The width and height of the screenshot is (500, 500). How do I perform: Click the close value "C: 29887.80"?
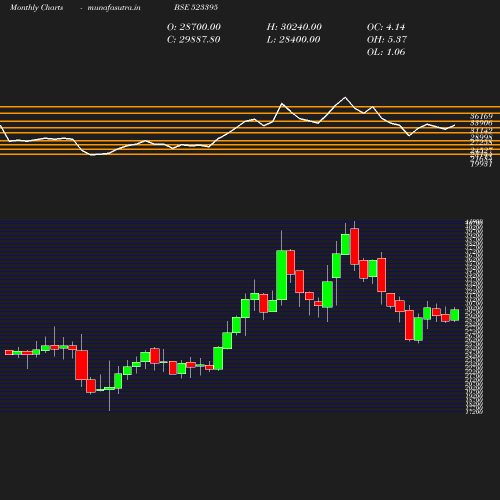pos(193,40)
